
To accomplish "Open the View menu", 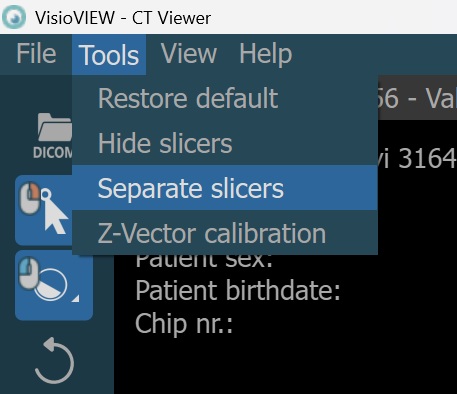I will pos(189,54).
